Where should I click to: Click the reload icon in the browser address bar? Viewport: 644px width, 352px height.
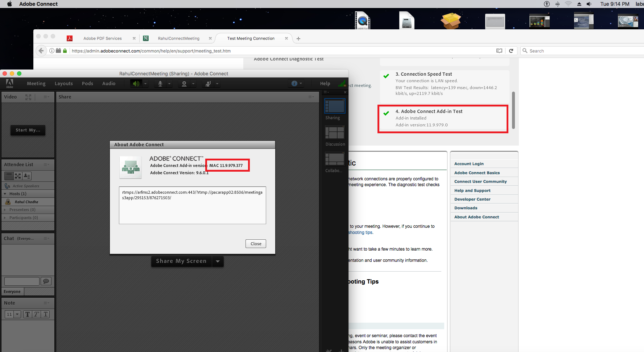(x=511, y=51)
